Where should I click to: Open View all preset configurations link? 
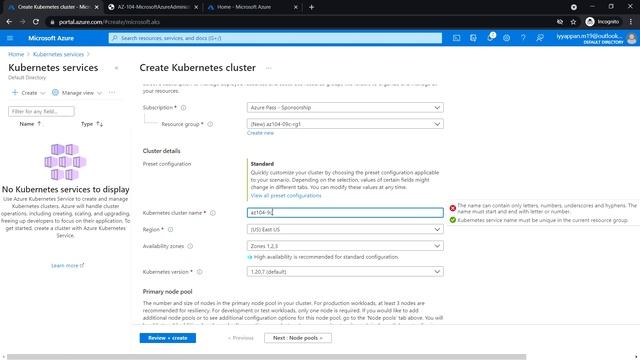286,196
